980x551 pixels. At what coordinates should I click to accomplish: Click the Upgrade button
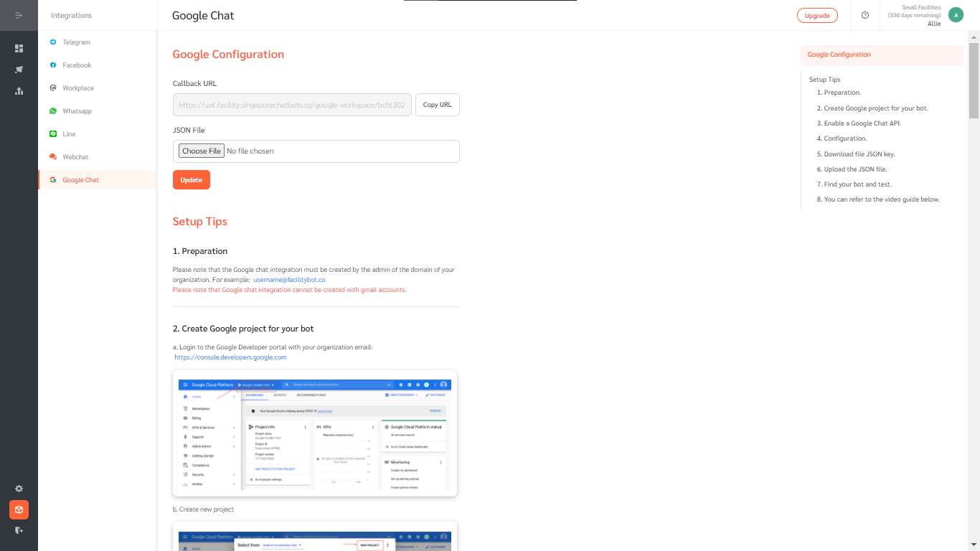[x=817, y=14]
